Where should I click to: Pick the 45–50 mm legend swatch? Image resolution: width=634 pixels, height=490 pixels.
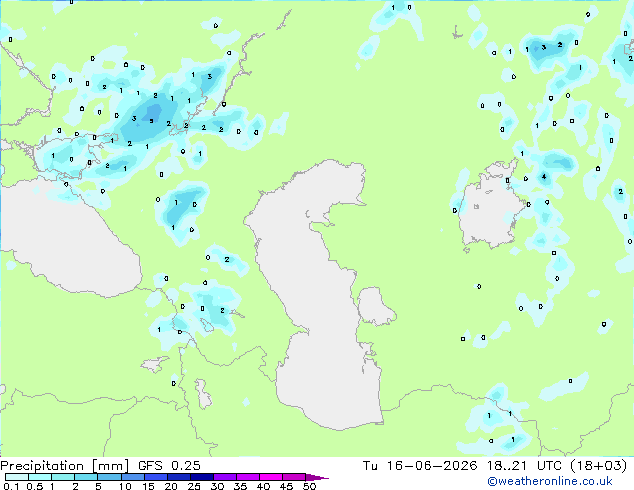tap(294, 477)
